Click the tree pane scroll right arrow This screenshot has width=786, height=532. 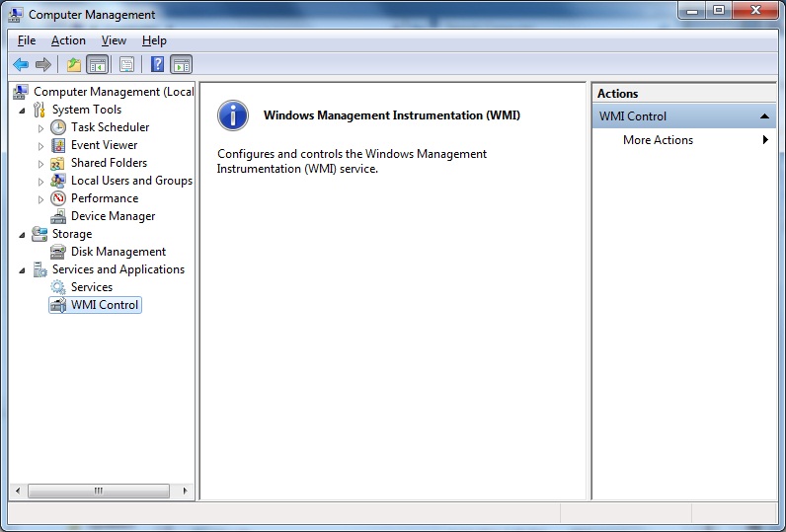(185, 491)
